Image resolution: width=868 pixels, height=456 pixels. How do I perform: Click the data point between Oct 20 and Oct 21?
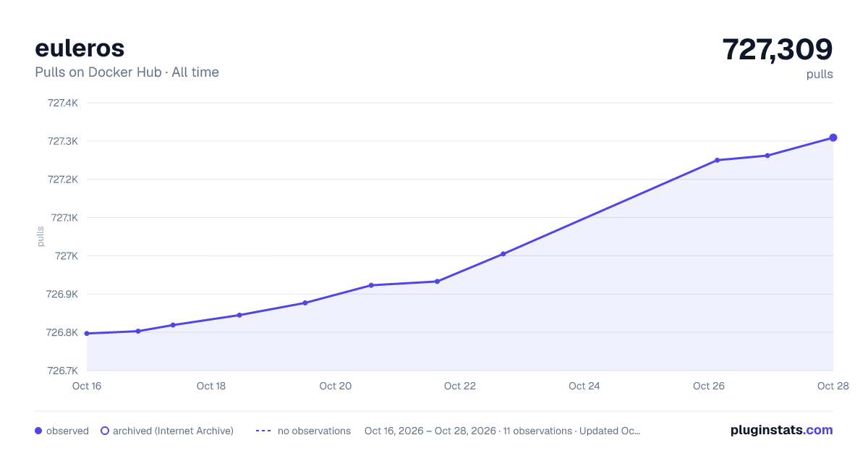tap(371, 285)
